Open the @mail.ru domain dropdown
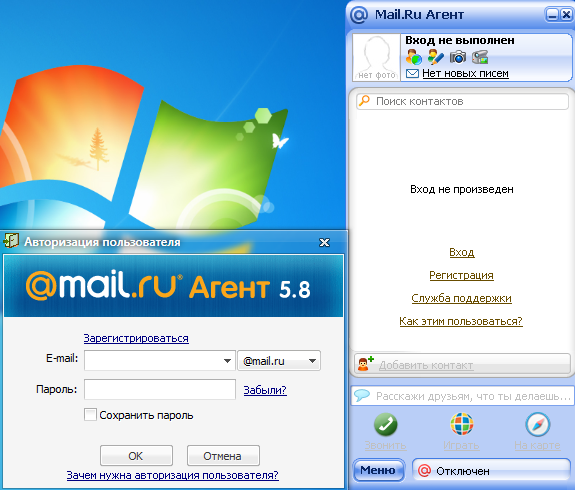The image size is (575, 490). pyautogui.click(x=279, y=361)
